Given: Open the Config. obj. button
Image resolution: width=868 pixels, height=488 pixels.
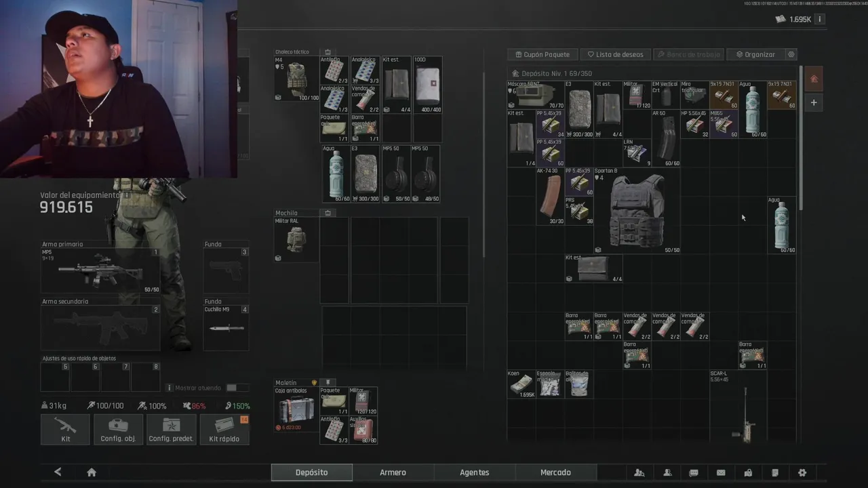Looking at the screenshot, I should point(118,429).
